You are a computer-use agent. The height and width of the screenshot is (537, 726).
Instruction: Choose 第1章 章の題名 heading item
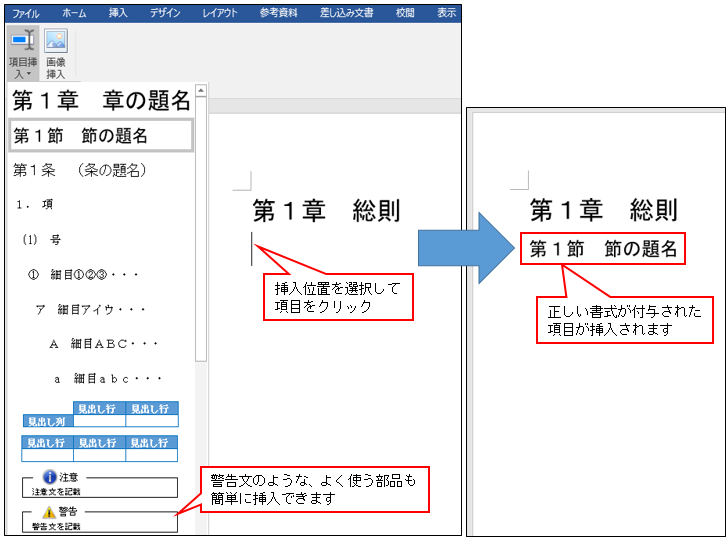click(x=100, y=100)
